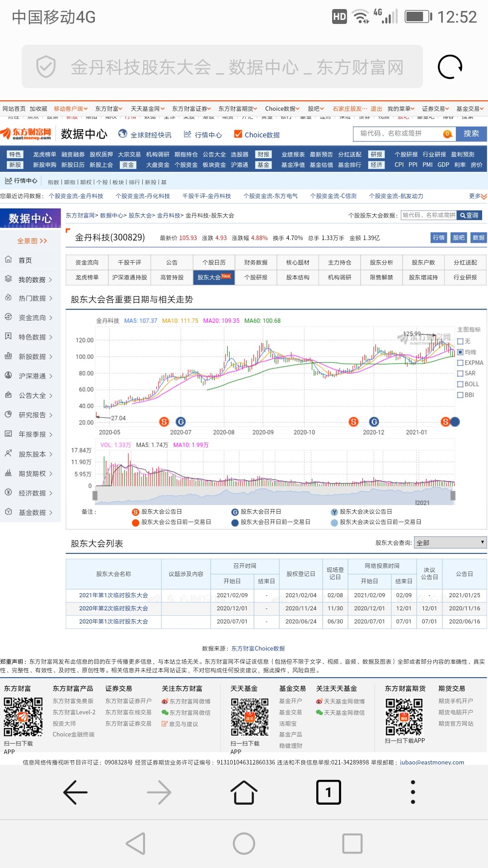488x868 pixels.
Task: Toggle the Choice数据 checkbox
Action: pyautogui.click(x=238, y=134)
